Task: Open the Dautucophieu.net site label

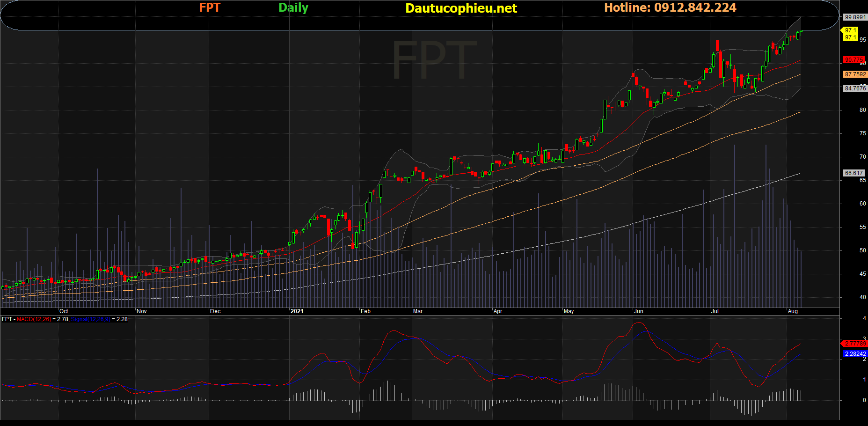Action: point(461,8)
